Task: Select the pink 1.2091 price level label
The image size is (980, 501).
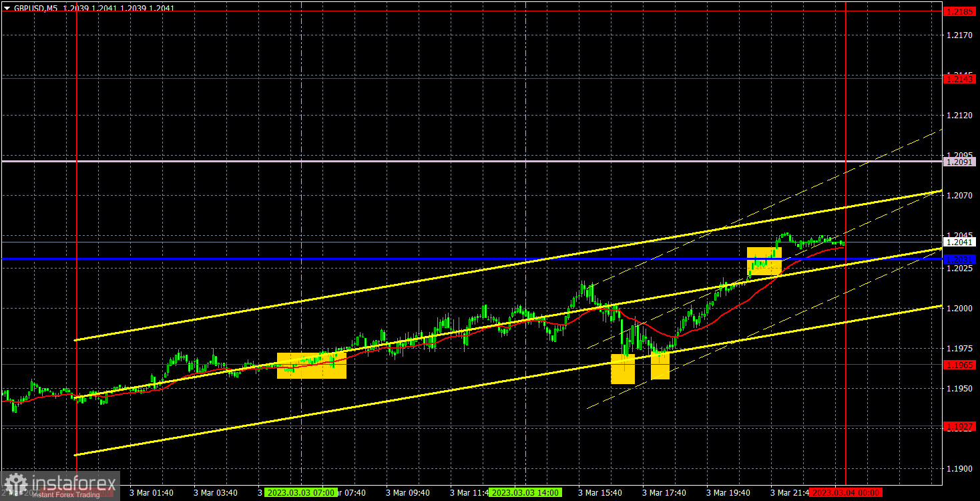Action: click(x=960, y=162)
